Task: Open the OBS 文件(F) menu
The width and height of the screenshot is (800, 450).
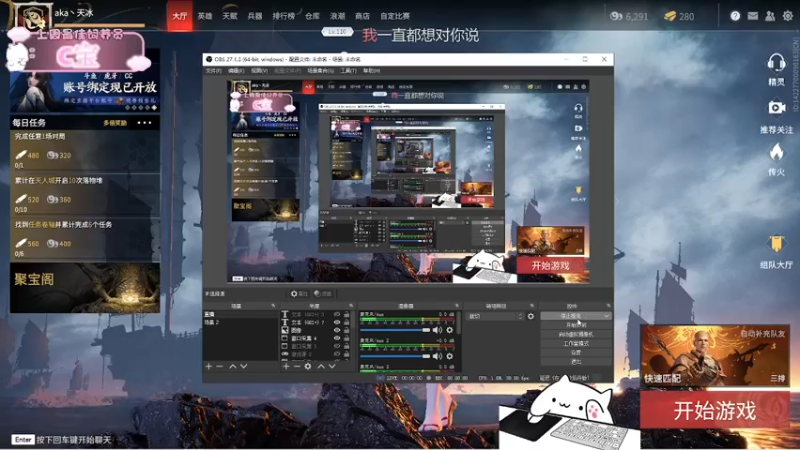Action: point(213,70)
